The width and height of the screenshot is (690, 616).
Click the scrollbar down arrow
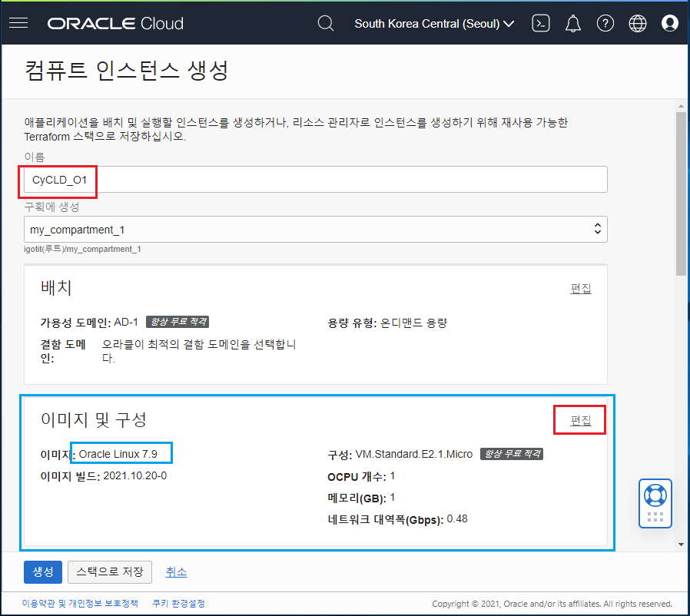(x=681, y=545)
